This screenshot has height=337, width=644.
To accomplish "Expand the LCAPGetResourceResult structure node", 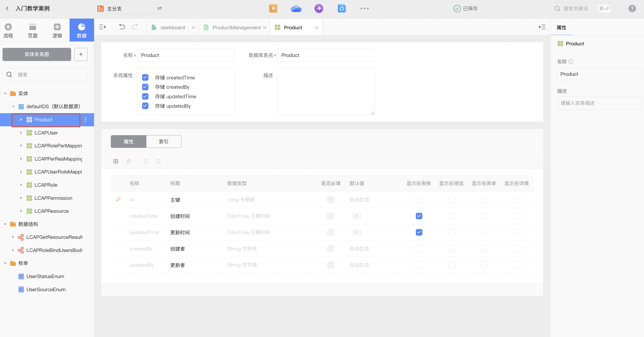I will [13, 237].
